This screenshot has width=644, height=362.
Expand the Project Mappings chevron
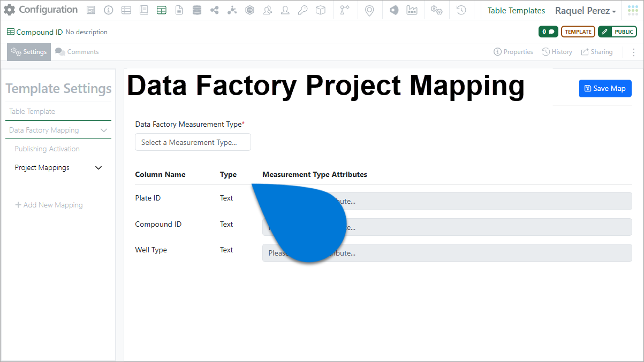point(99,167)
